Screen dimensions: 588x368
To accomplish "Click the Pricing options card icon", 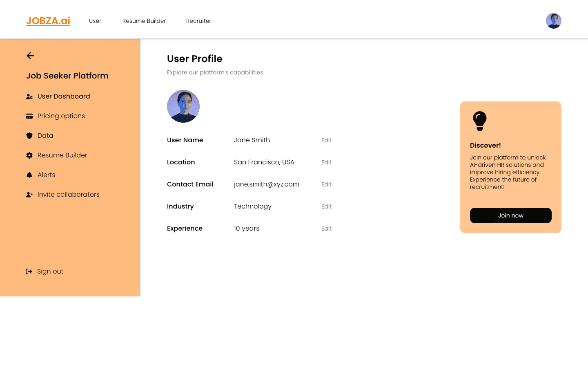I will pyautogui.click(x=29, y=116).
